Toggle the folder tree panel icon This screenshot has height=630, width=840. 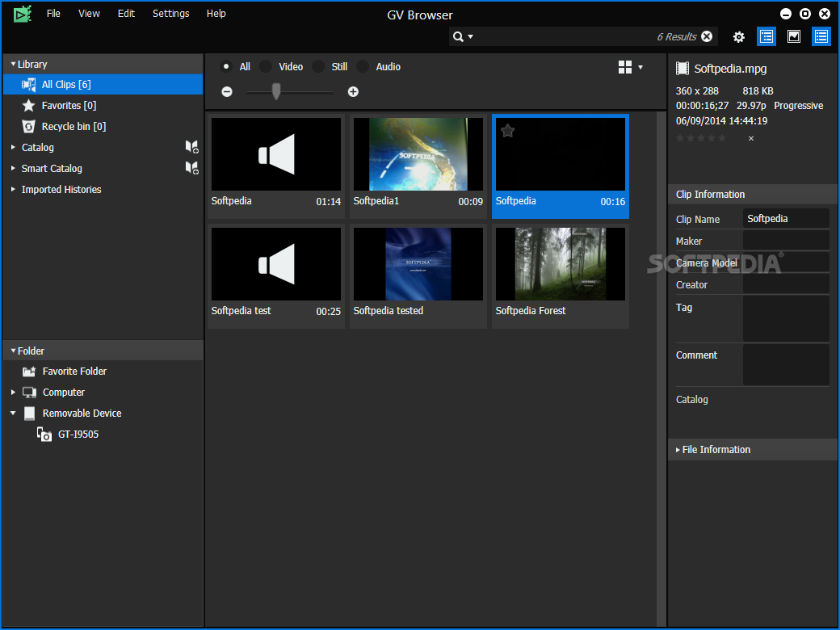pos(766,36)
